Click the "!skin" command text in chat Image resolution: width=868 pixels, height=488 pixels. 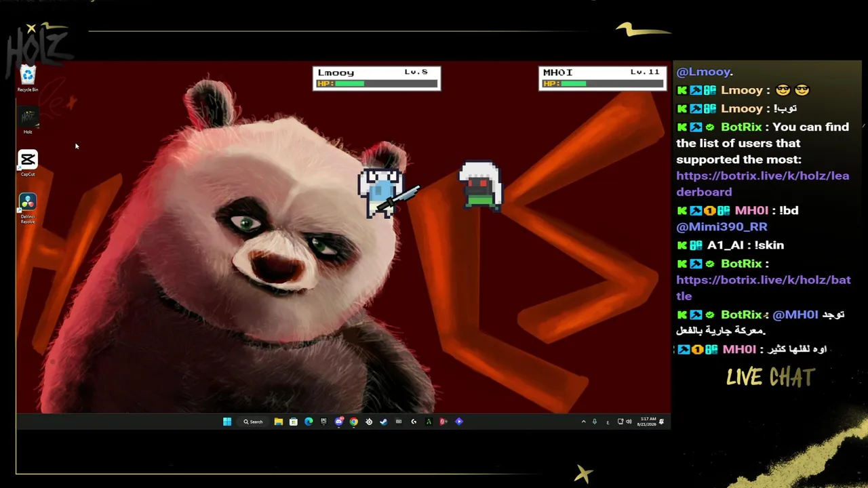tap(770, 245)
